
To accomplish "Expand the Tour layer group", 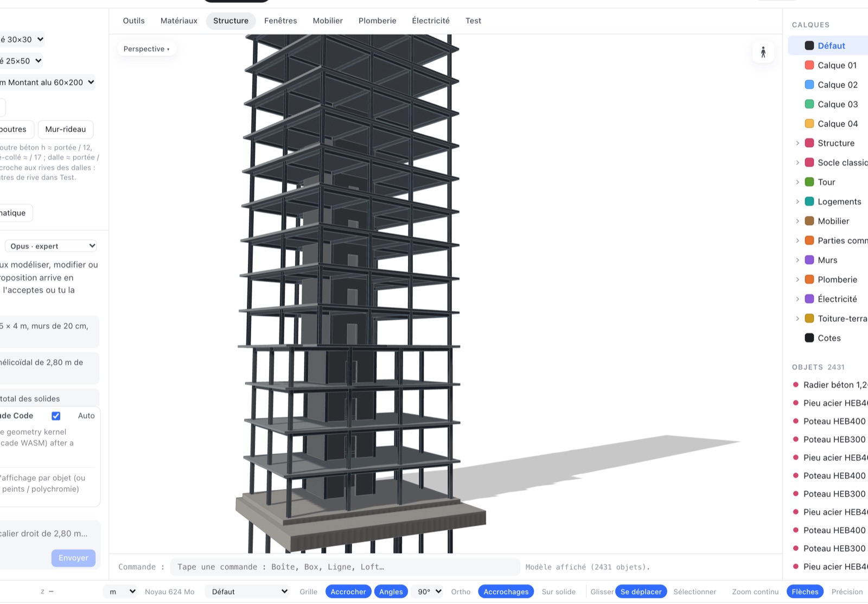I will 797,182.
